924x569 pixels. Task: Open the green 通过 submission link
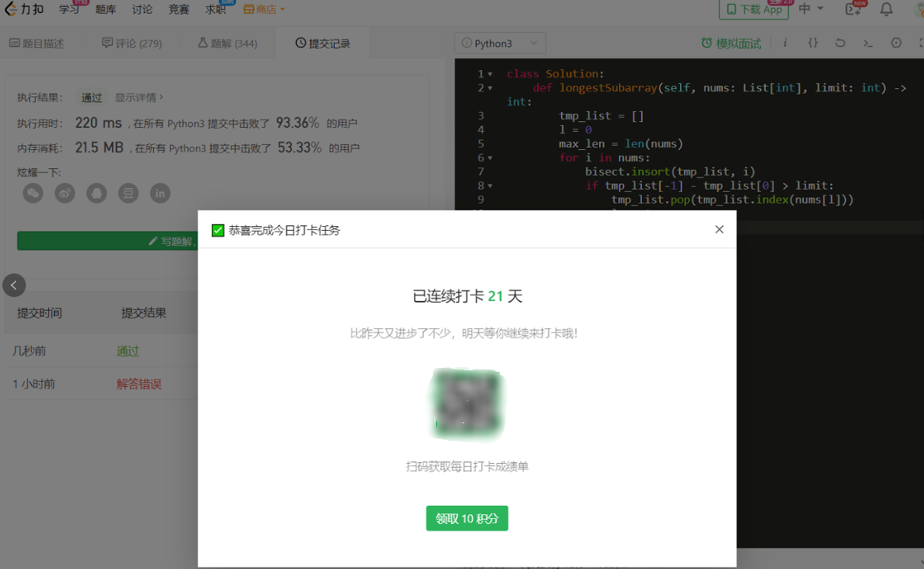click(x=128, y=351)
